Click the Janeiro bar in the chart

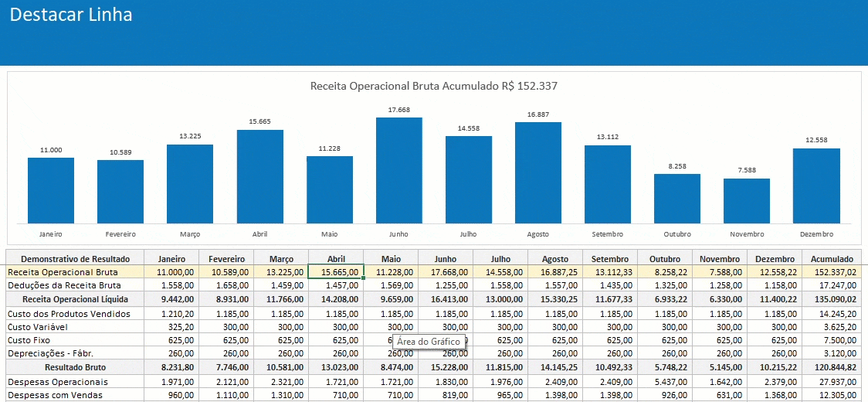click(x=51, y=191)
